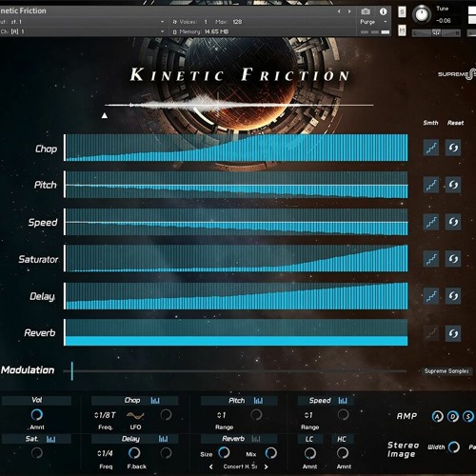Click the Speed section header label
The image size is (476, 476).
point(320,401)
